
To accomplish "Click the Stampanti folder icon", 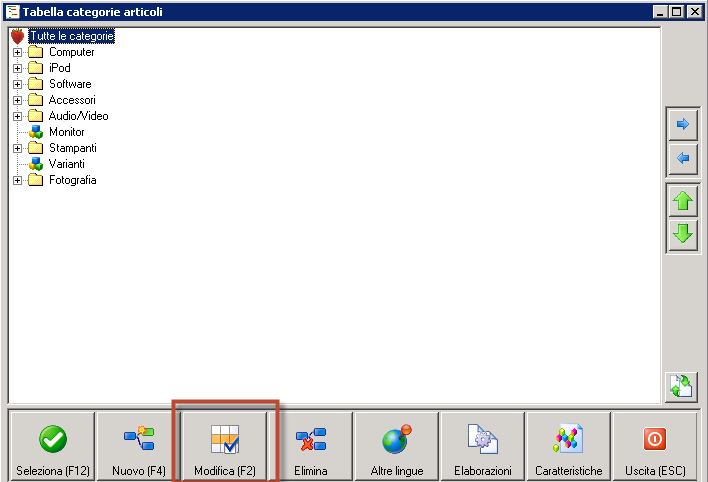I will pos(35,148).
